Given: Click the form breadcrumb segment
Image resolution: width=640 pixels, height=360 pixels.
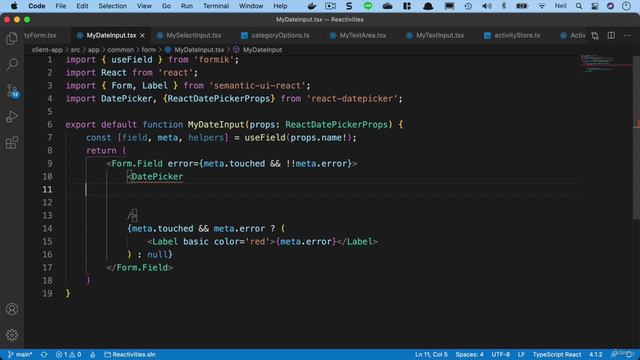Looking at the screenshot, I should pyautogui.click(x=149, y=50).
